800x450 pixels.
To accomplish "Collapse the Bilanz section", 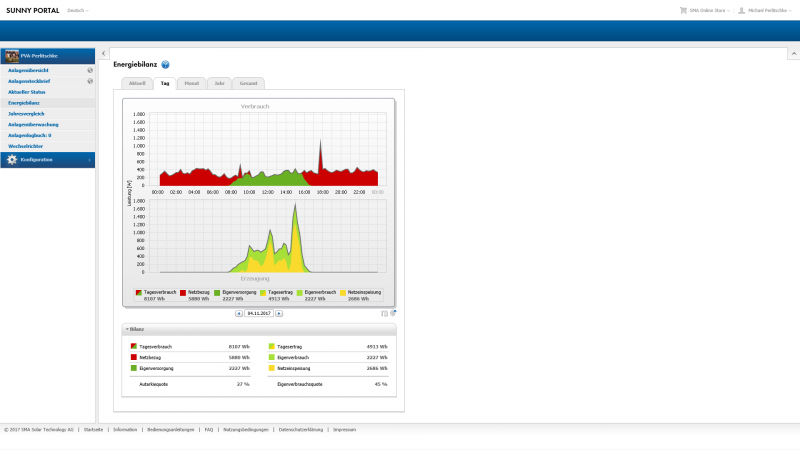I will coord(127,329).
